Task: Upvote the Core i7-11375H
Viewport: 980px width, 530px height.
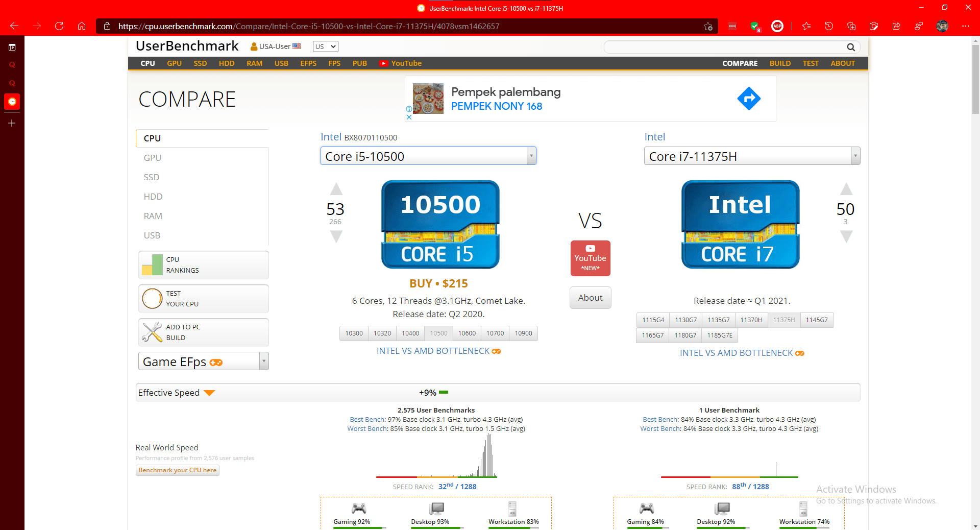Action: [x=846, y=189]
